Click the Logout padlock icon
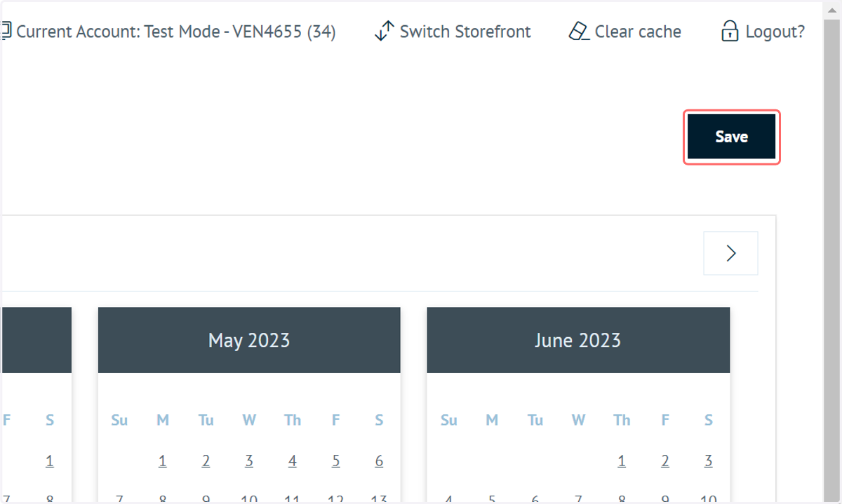Viewport: 842px width, 504px height. [x=730, y=31]
